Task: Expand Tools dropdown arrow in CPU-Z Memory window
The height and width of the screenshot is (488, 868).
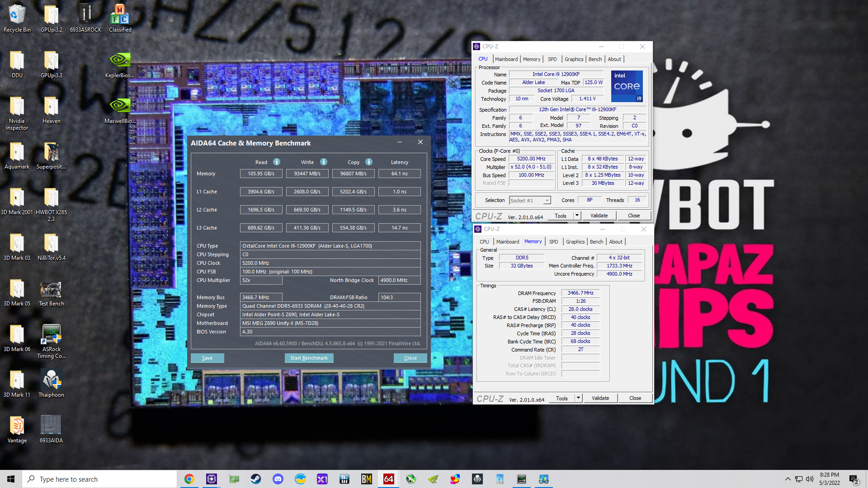Action: [x=578, y=398]
